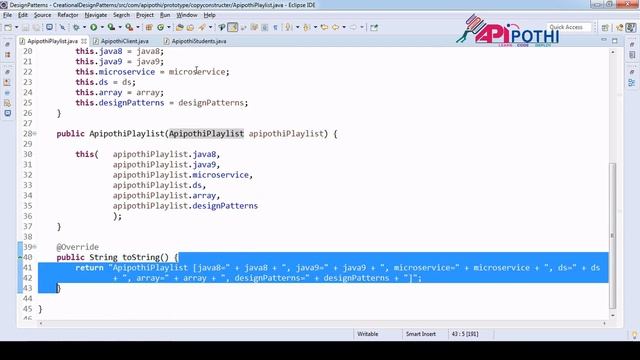Image resolution: width=640 pixels, height=360 pixels.
Task: Open the Console view in left sidebar
Action: 7,113
